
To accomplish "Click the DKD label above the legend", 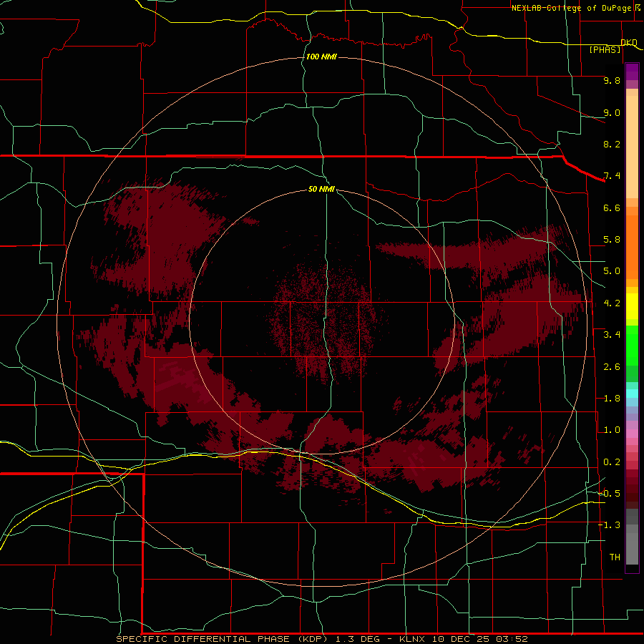I will click(629, 42).
